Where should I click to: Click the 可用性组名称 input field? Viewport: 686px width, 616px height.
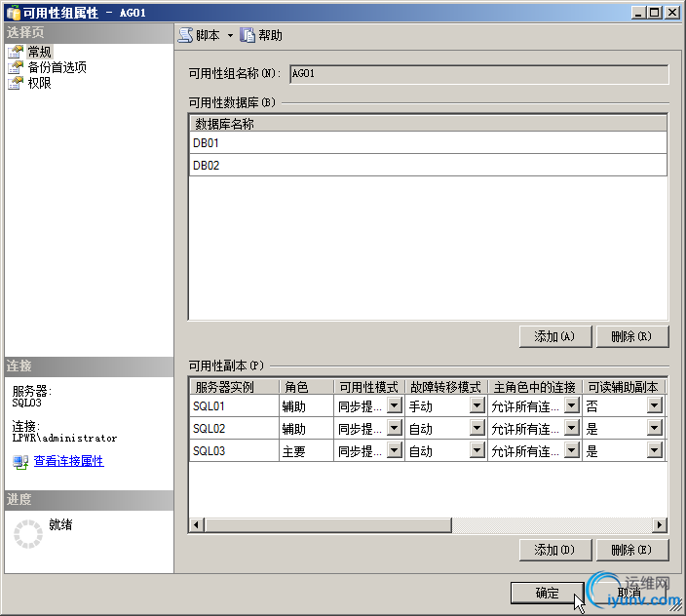479,74
